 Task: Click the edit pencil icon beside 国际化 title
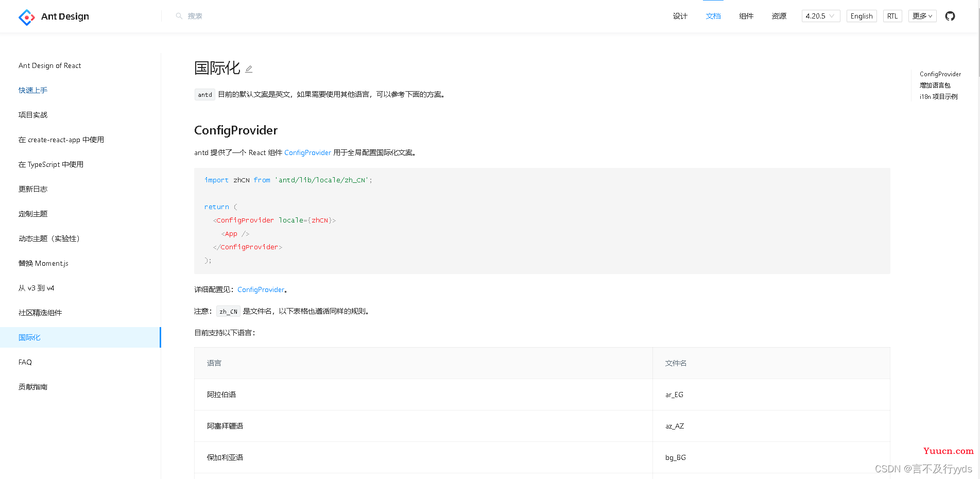[249, 69]
